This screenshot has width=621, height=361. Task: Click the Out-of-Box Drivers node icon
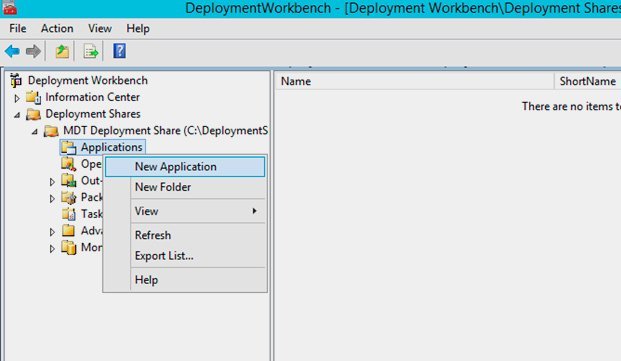click(x=69, y=180)
